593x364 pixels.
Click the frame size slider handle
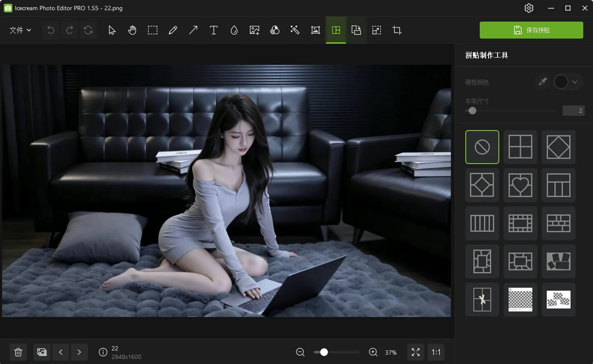[x=472, y=111]
